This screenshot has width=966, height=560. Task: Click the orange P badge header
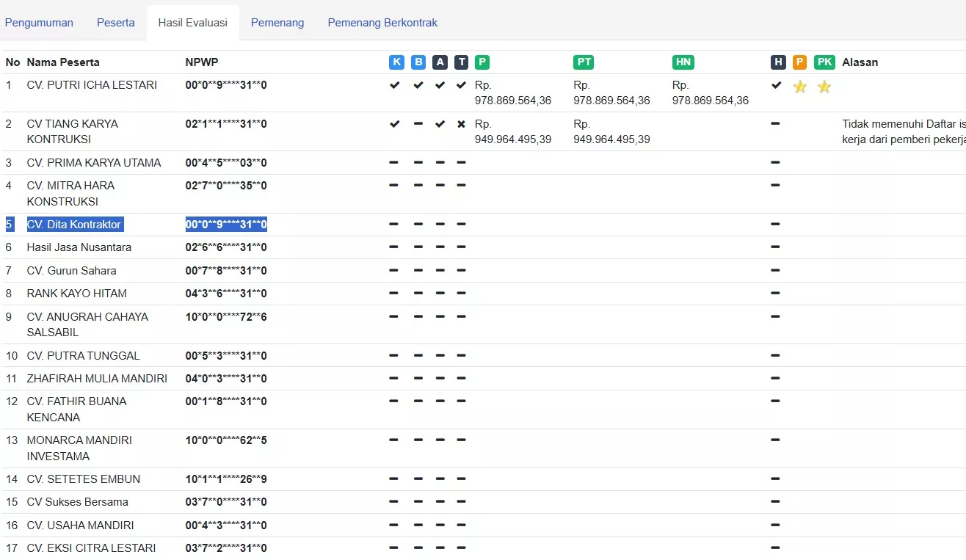coord(799,62)
